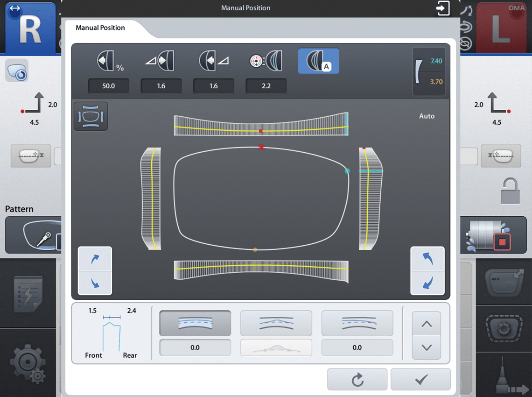Screen dimensions: 532x397
Task: Select the frame curve bevel icon
Action: [266, 61]
